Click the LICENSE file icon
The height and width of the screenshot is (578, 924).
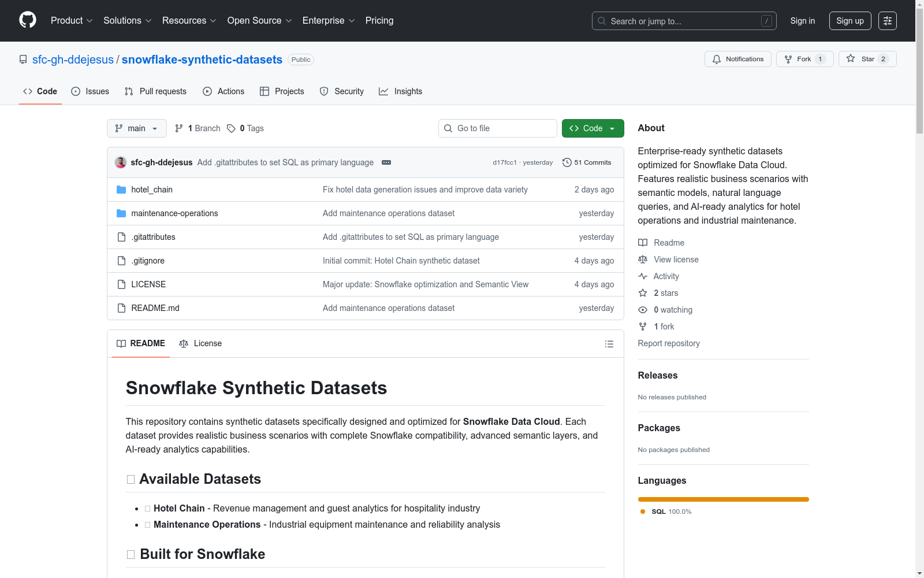pos(121,284)
